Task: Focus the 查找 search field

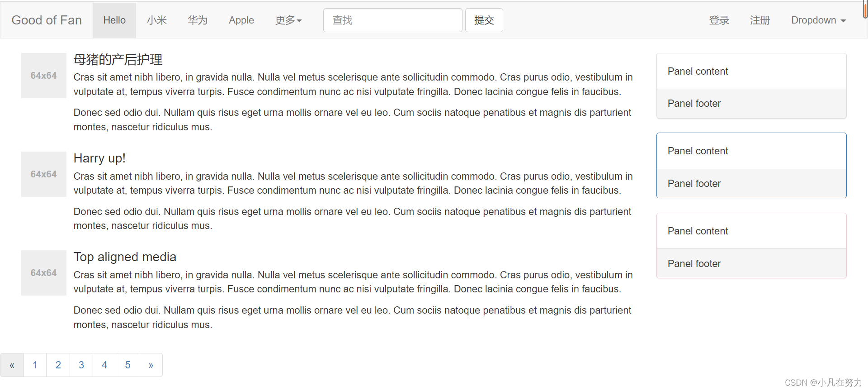Action: pos(392,20)
